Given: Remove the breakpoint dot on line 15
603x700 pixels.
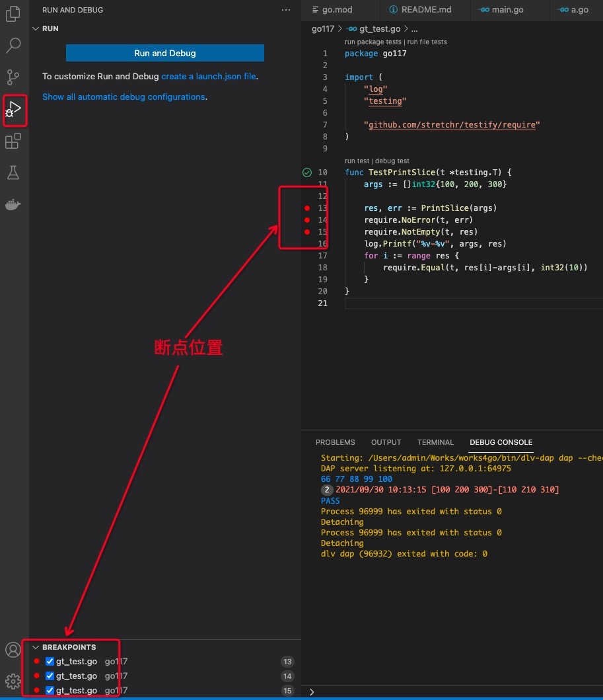Looking at the screenshot, I should click(307, 232).
